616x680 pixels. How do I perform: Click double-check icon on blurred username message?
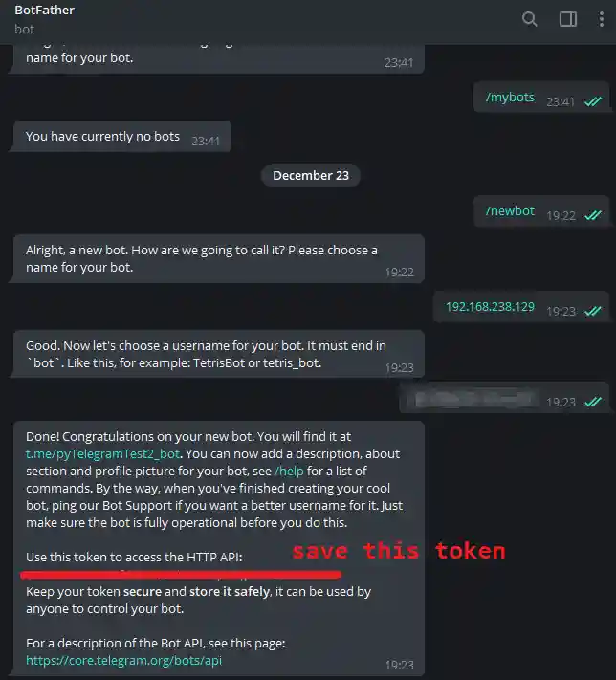[x=593, y=402]
